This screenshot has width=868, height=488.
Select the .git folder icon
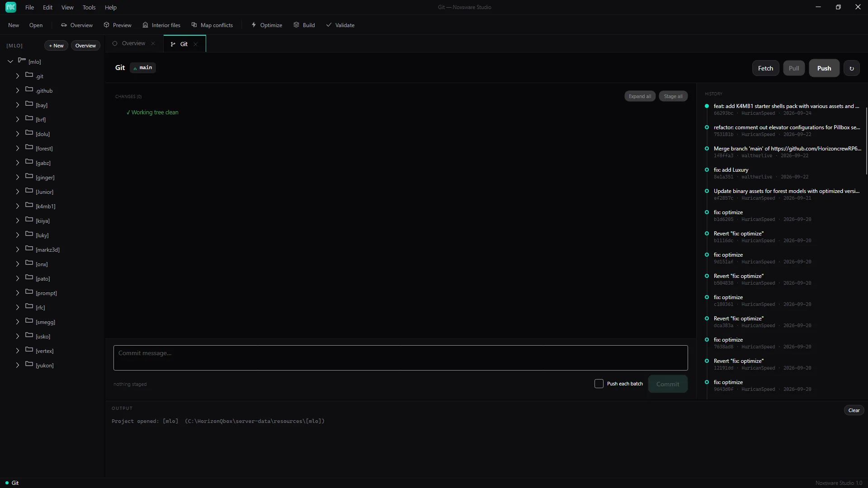pos(29,75)
